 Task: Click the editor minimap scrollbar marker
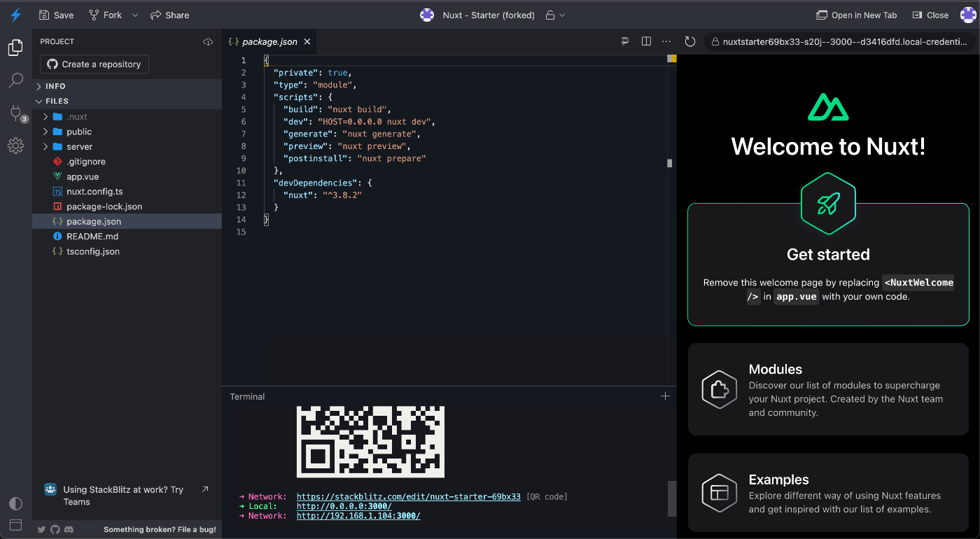click(669, 163)
